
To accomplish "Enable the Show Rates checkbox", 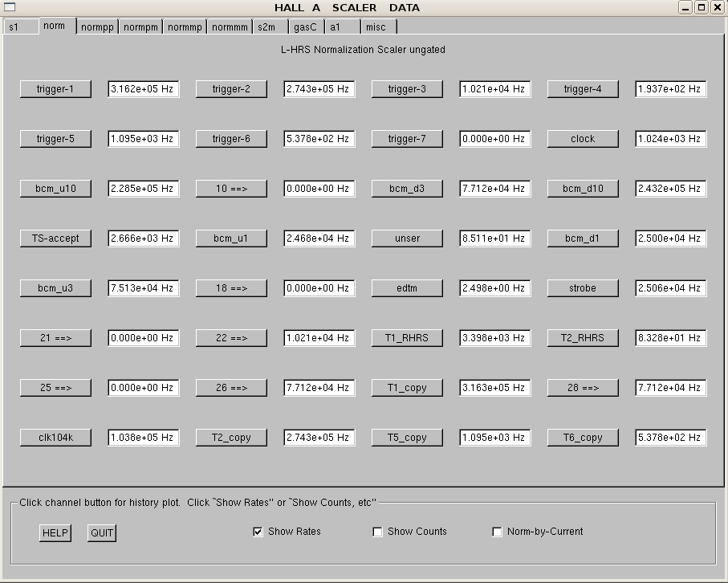I will coord(258,532).
